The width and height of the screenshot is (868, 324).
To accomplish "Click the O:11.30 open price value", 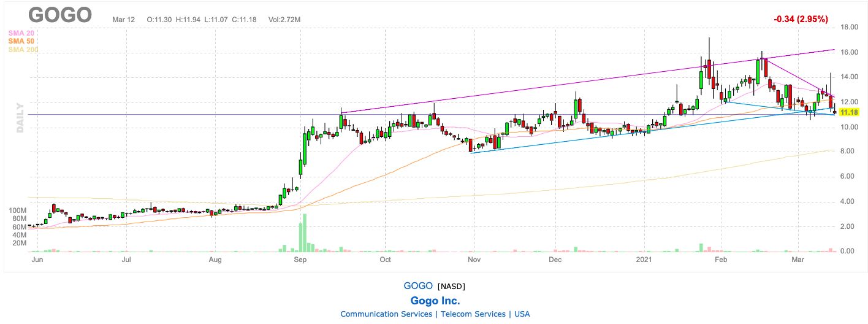I will click(161, 20).
